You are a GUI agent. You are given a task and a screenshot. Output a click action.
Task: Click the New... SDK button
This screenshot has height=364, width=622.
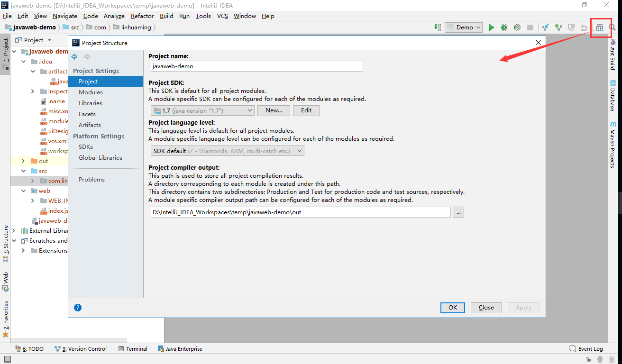(274, 110)
